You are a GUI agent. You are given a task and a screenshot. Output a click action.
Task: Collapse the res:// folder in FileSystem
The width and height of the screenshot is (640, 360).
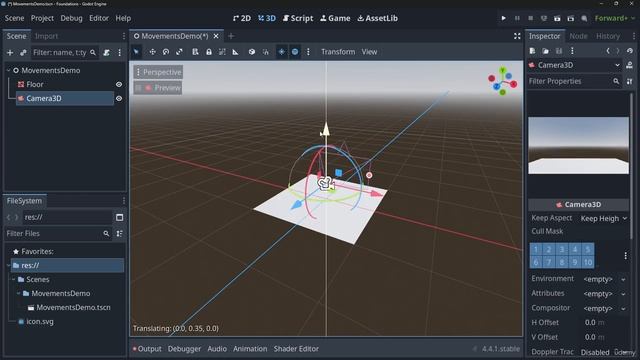(x=8, y=266)
